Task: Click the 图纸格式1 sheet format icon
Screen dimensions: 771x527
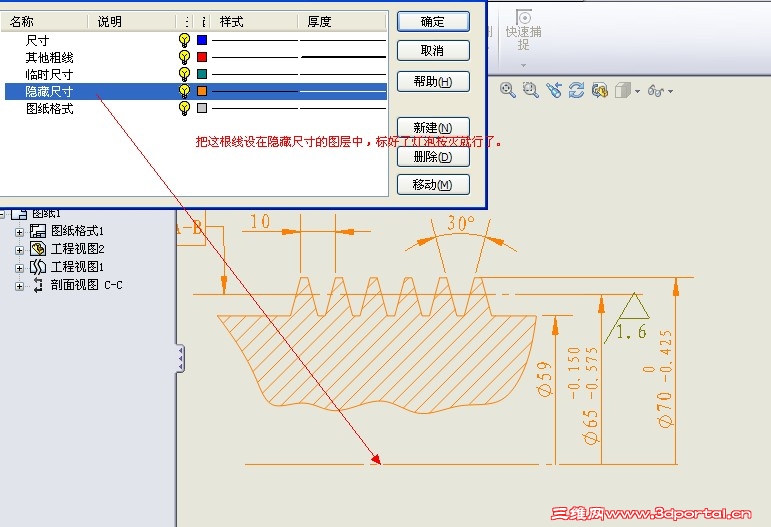Action: tap(38, 231)
